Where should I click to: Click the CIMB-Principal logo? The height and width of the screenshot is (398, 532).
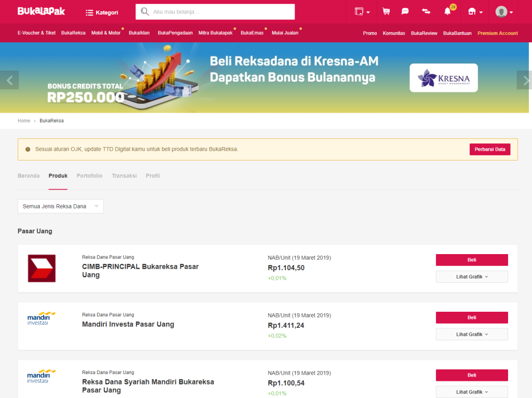[x=42, y=269]
